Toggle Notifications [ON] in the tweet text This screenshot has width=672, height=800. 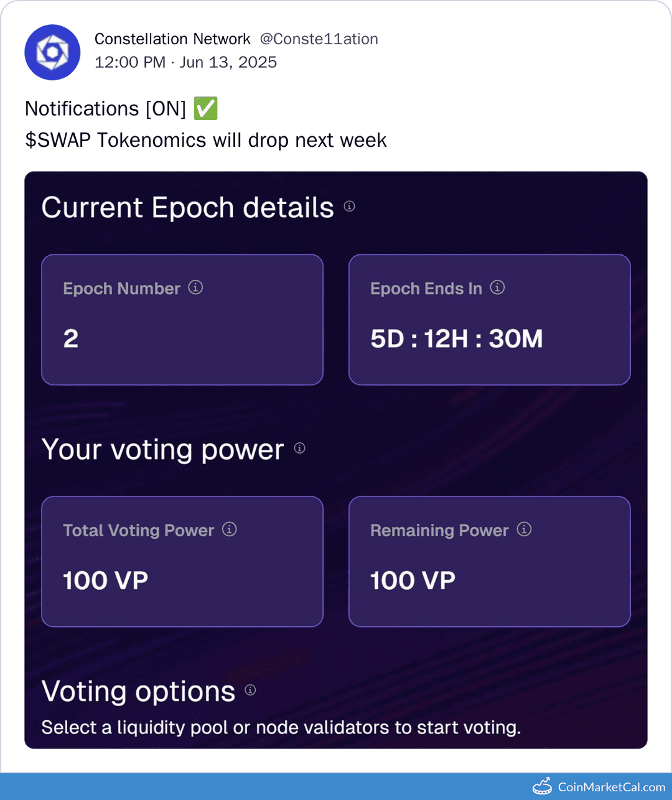coord(105,108)
